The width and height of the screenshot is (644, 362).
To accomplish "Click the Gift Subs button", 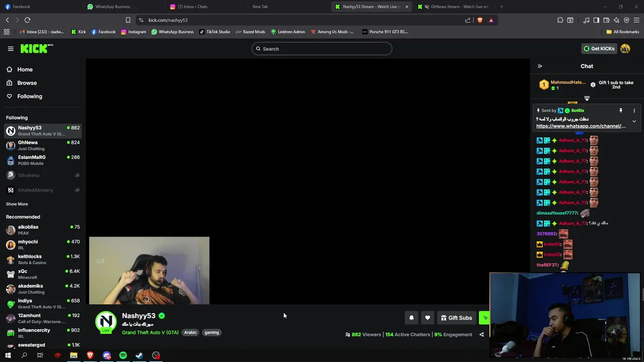I will [x=456, y=318].
